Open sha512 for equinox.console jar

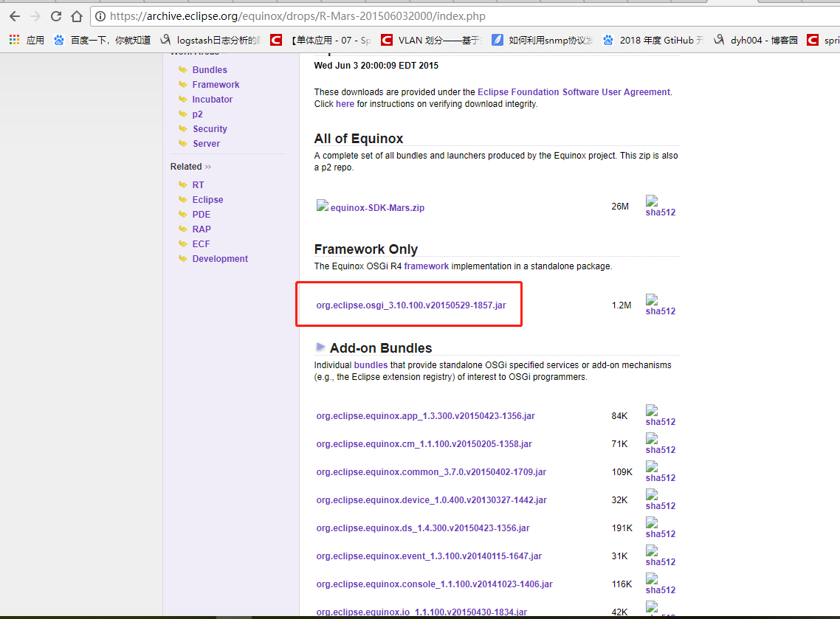click(x=660, y=590)
